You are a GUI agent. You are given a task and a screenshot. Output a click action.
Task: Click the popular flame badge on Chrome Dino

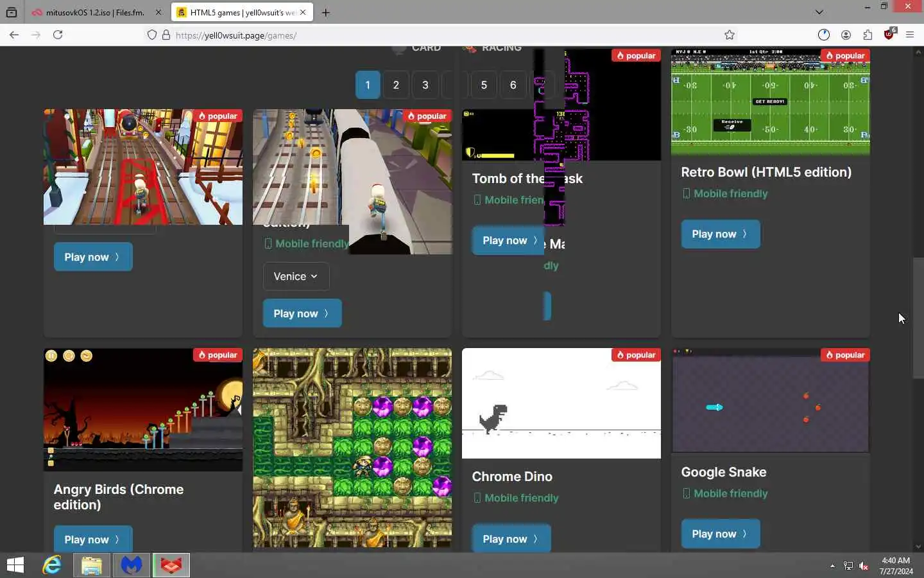click(x=636, y=355)
